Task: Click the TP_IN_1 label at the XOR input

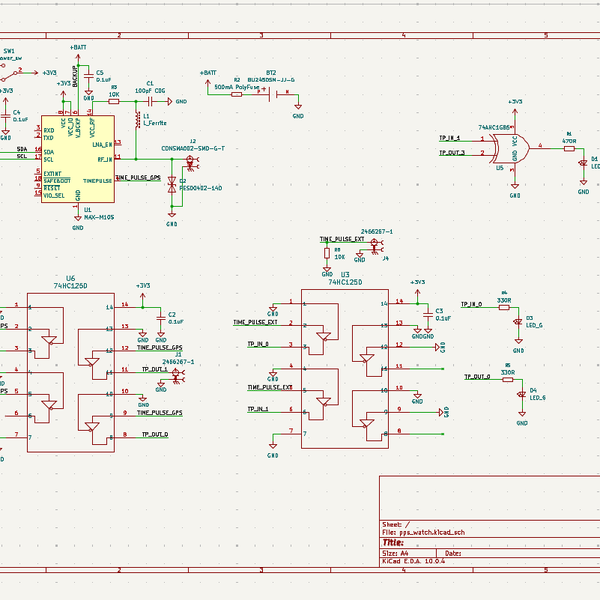Action: click(x=449, y=138)
